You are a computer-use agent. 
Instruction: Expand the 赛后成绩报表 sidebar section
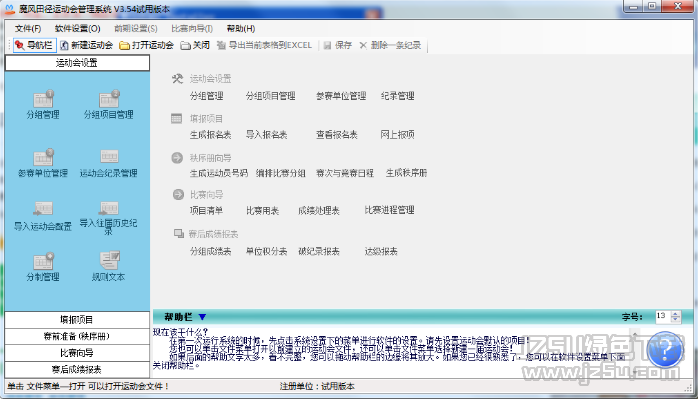77,370
